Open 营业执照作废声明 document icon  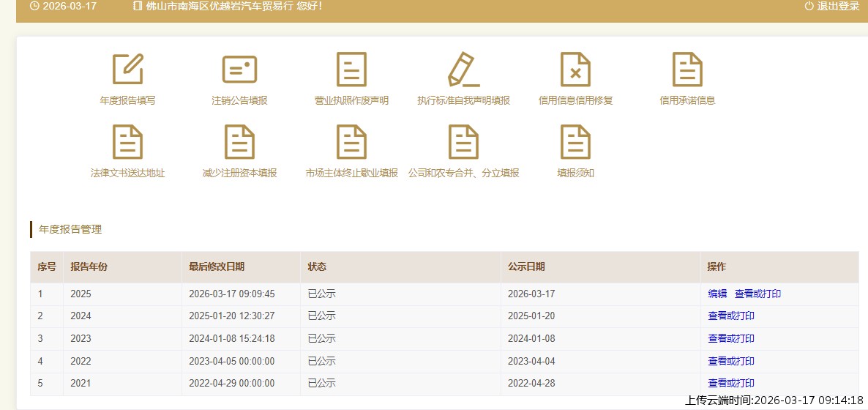(351, 70)
